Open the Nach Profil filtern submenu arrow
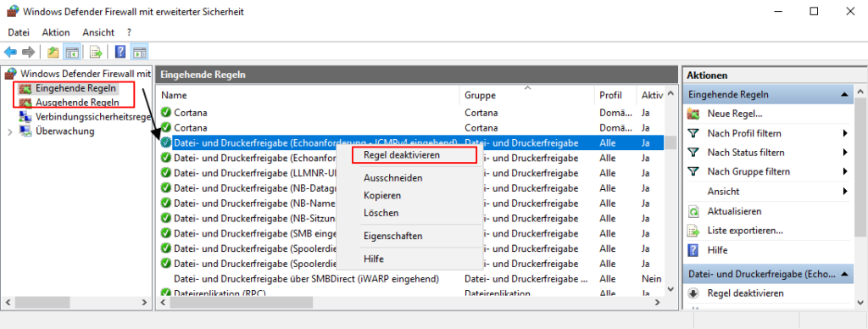868x329 pixels. point(845,133)
